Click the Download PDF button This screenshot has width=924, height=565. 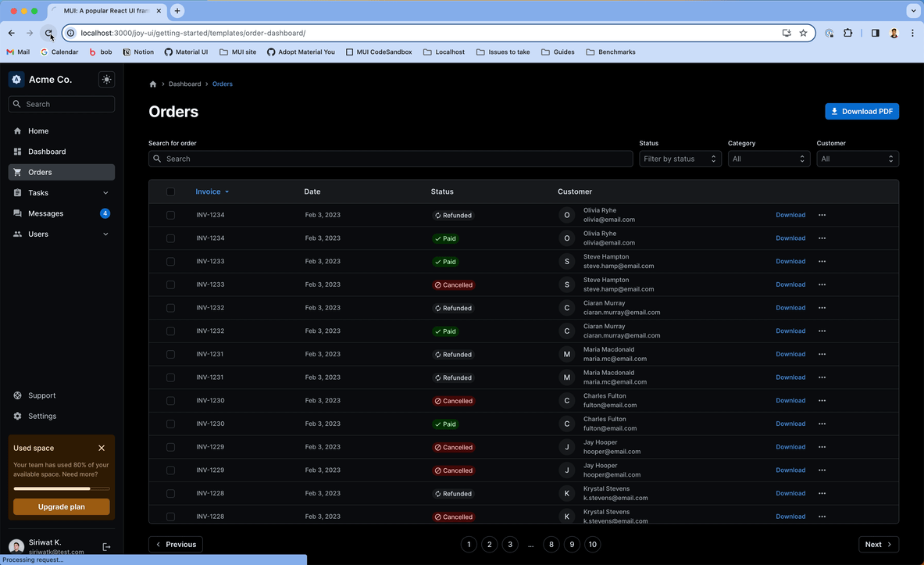pyautogui.click(x=862, y=112)
